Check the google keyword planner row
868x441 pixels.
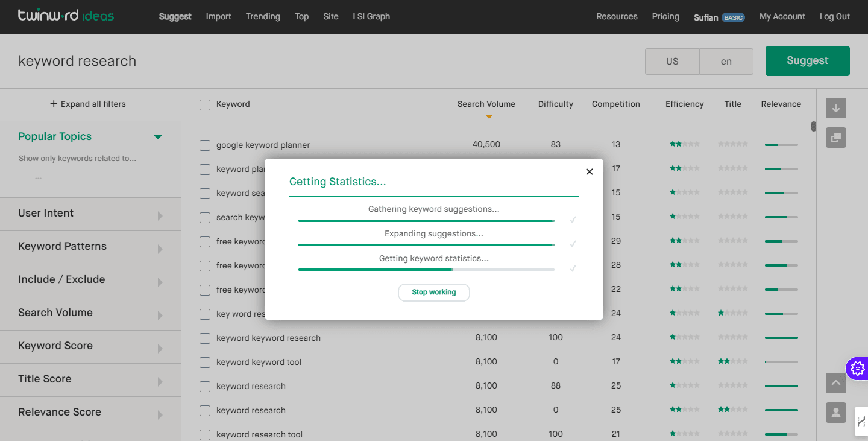pos(205,145)
